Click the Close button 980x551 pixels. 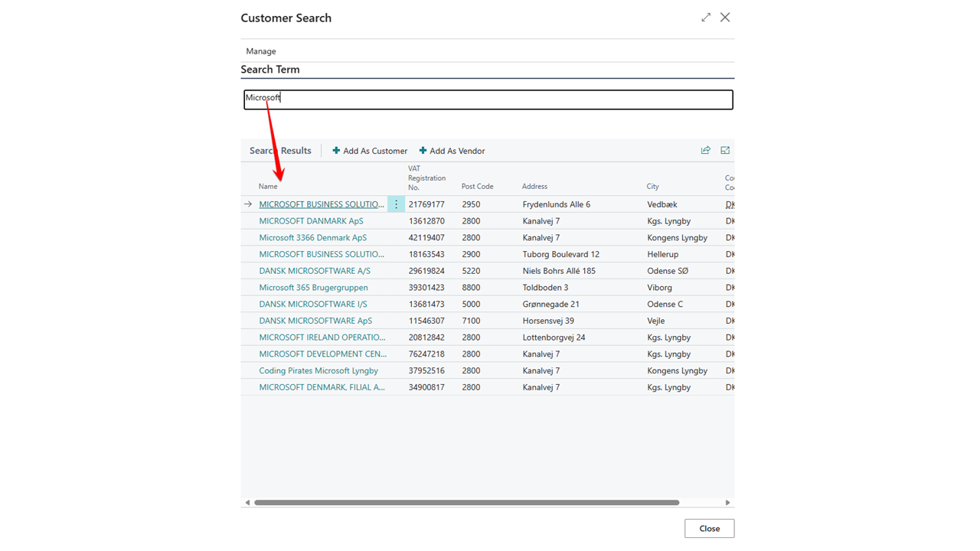710,529
